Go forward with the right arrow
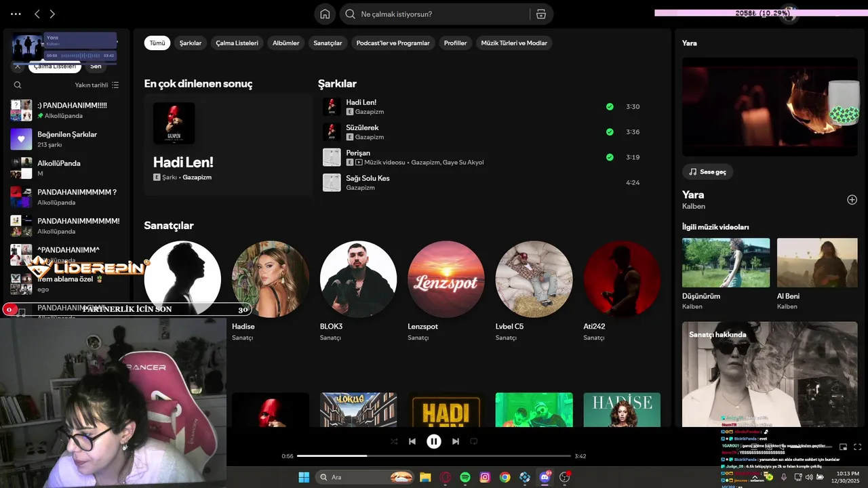868x488 pixels. tap(52, 14)
